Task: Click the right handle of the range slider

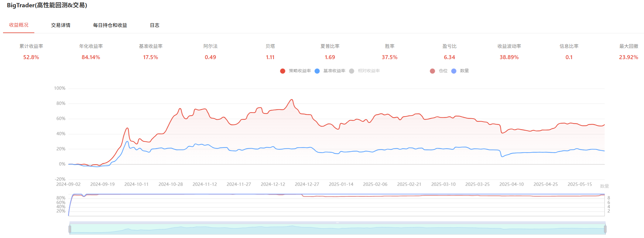Action: (605, 229)
